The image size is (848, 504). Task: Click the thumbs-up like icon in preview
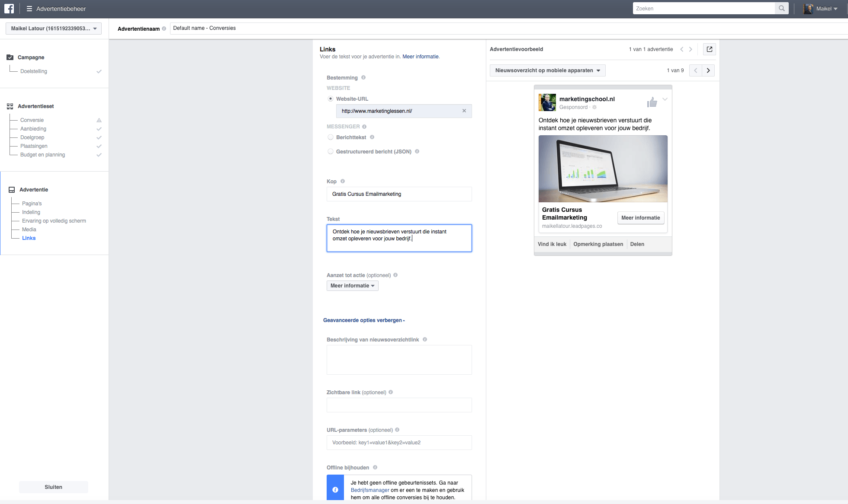(x=652, y=102)
